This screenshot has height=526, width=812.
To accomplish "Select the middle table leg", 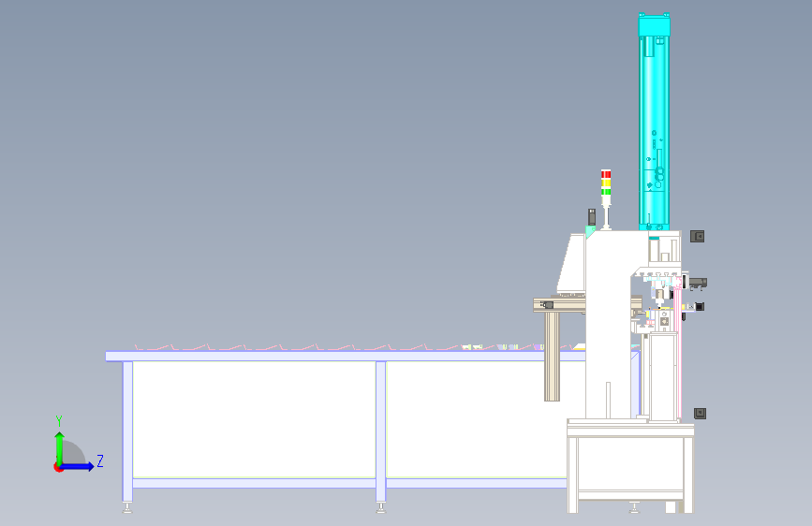I will tap(380, 431).
